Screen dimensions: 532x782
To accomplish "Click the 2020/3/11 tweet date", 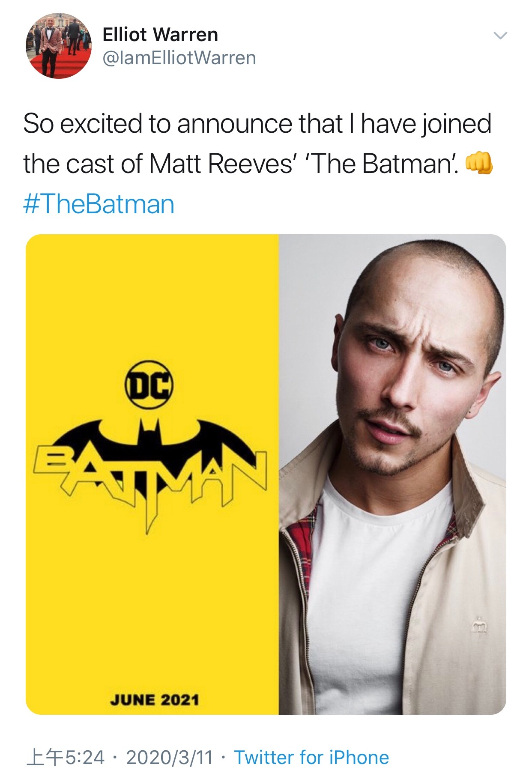I will pyautogui.click(x=170, y=757).
